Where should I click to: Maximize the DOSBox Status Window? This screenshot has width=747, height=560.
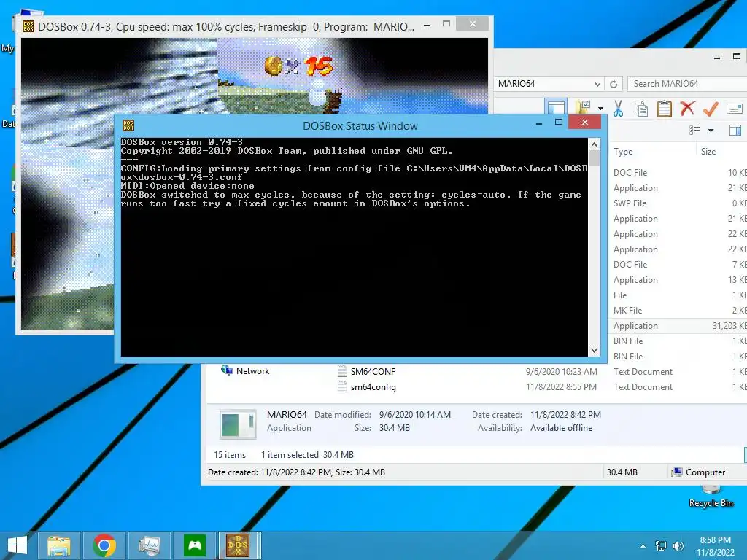[559, 122]
